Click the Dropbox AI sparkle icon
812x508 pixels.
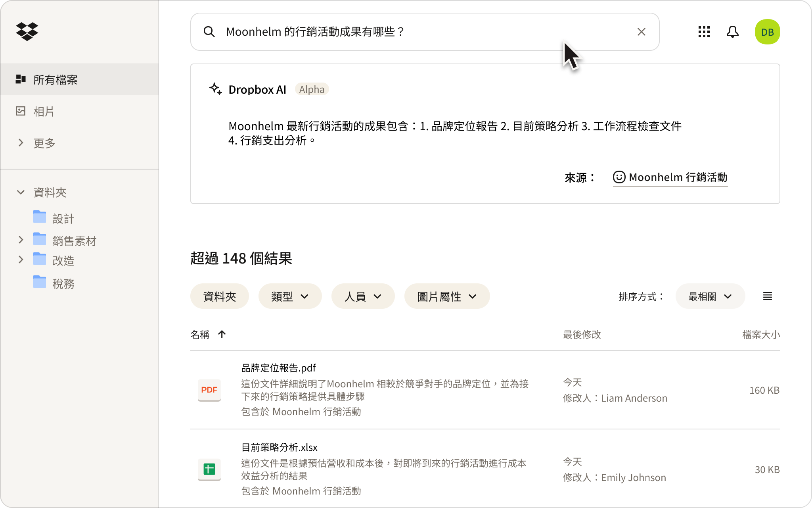[216, 89]
